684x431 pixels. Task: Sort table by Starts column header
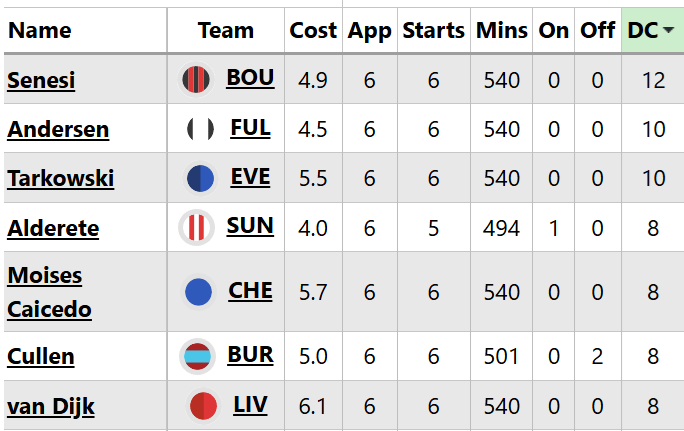coord(433,31)
